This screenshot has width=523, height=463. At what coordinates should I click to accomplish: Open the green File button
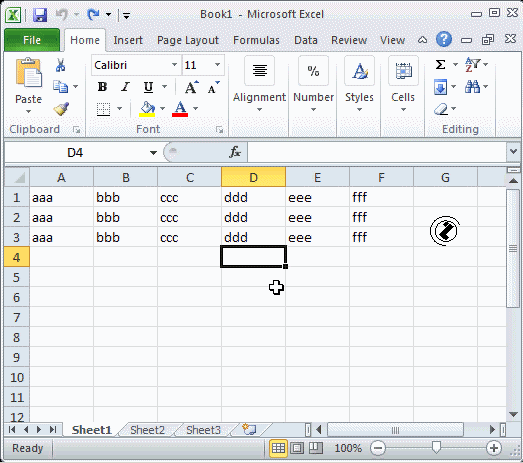coord(32,40)
